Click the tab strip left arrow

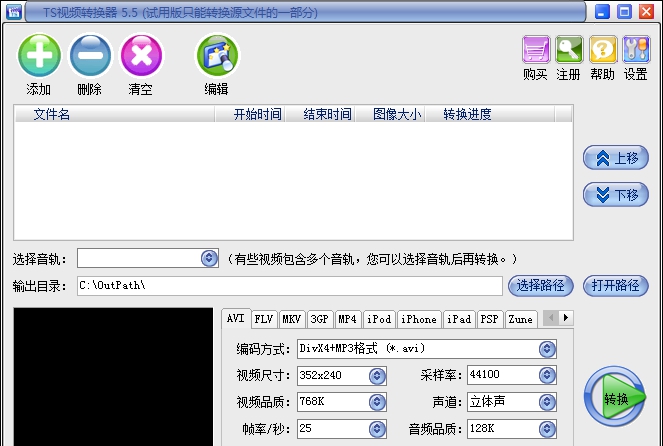pyautogui.click(x=551, y=318)
